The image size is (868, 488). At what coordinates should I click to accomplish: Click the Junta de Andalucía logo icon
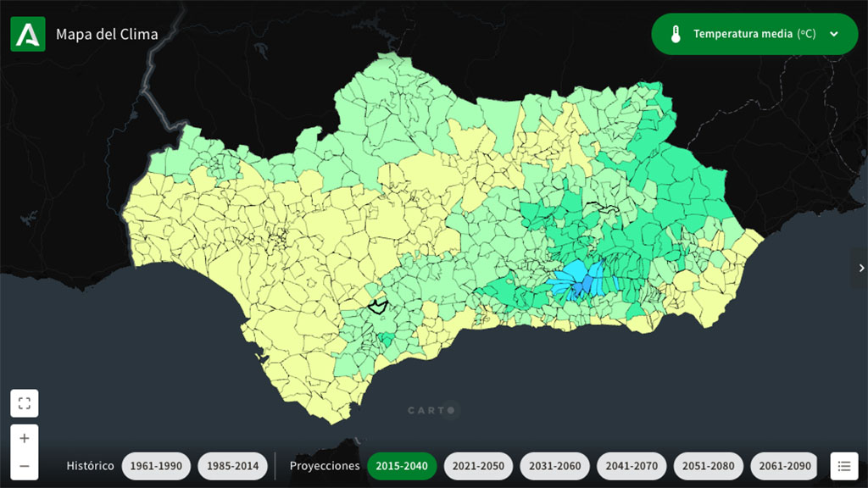28,35
